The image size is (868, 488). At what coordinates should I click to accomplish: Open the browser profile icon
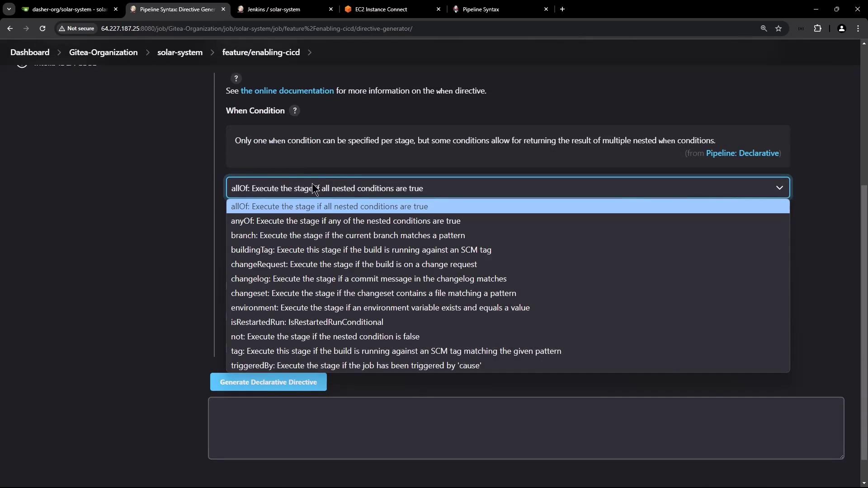(841, 28)
